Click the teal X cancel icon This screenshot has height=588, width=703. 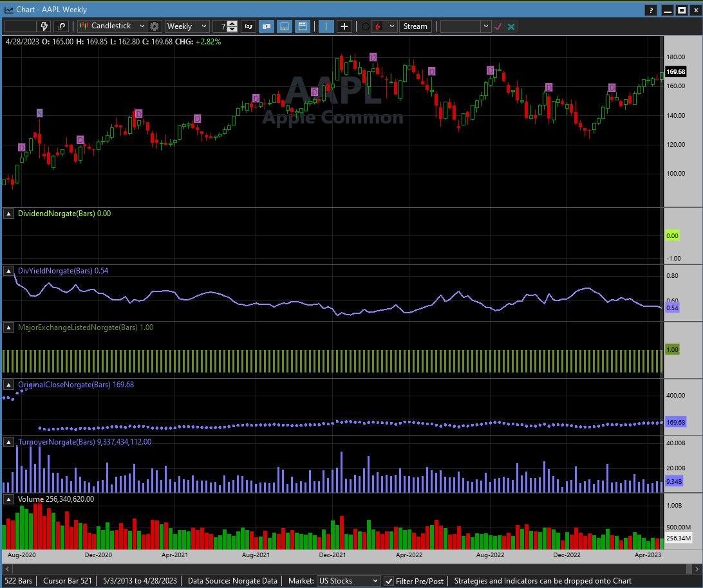[511, 27]
